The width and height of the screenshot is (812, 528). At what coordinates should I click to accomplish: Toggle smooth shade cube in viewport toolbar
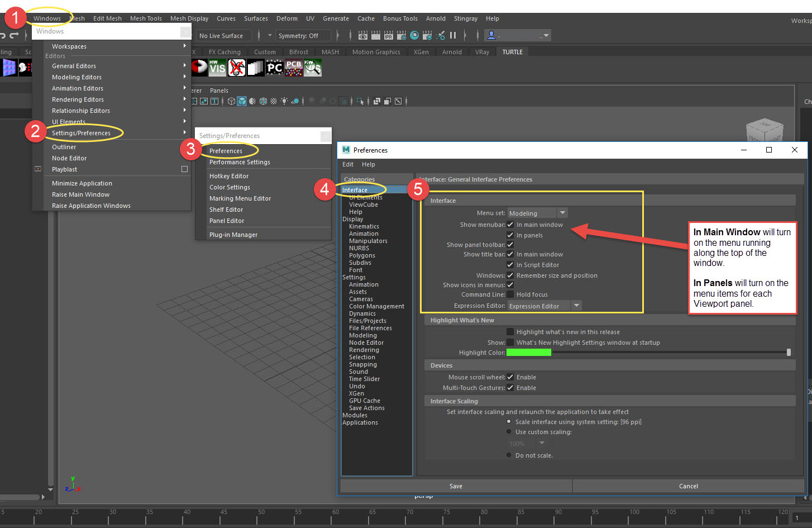click(x=242, y=101)
